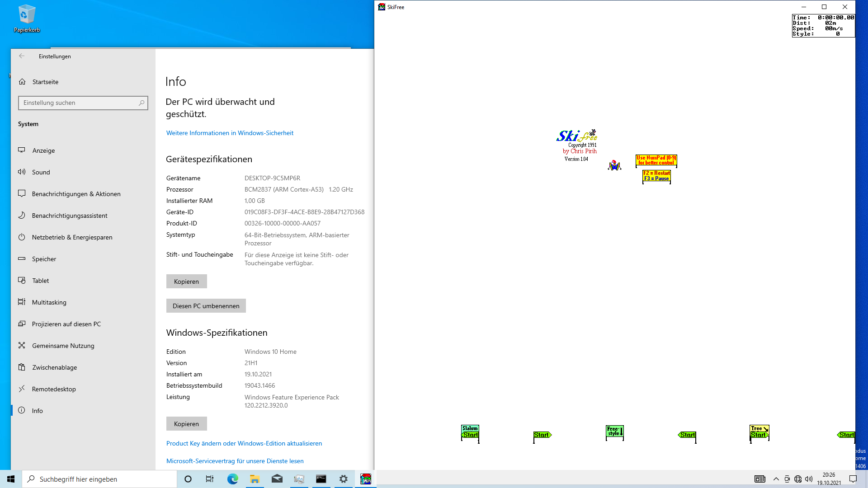Click the skier character in SkiFree
This screenshot has height=488, width=868.
[x=614, y=165]
